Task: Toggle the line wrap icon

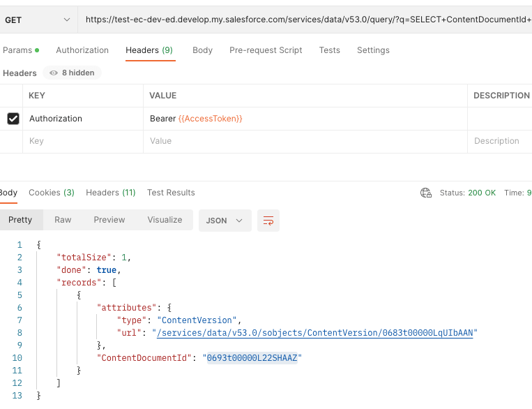Action: (268, 221)
